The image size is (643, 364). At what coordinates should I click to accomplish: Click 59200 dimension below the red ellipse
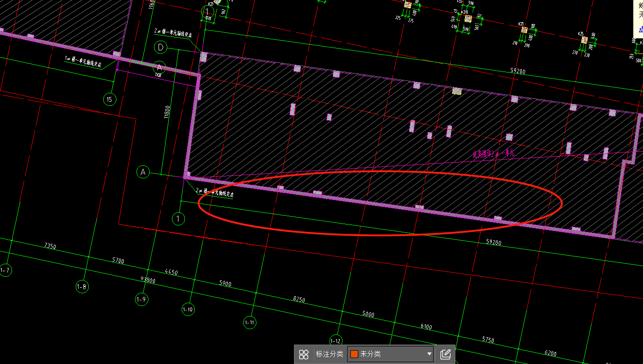(x=494, y=242)
